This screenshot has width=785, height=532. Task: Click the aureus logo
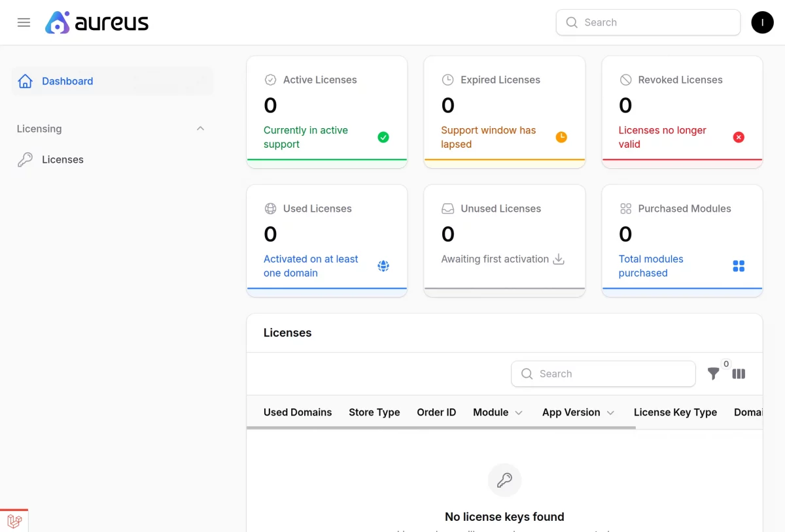click(x=97, y=23)
